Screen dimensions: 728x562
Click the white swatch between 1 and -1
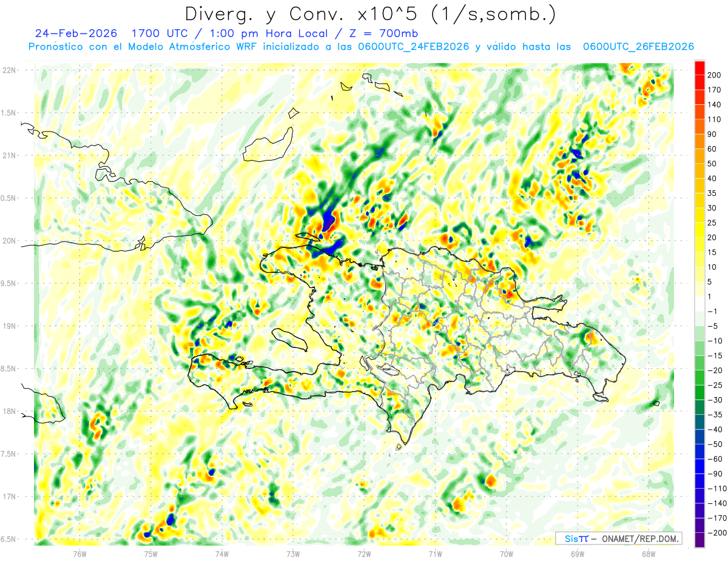click(699, 304)
